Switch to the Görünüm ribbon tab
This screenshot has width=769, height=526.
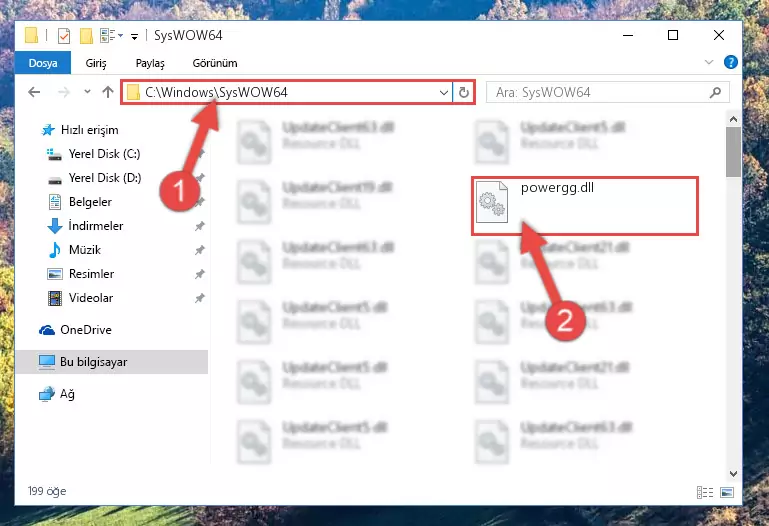pyautogui.click(x=215, y=63)
